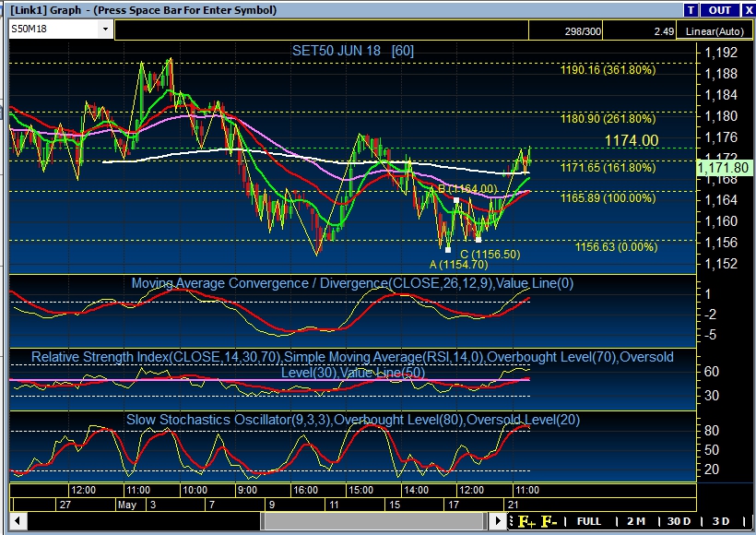Click the 1156.63 (0.00%) Fibonacci label

coord(616,247)
